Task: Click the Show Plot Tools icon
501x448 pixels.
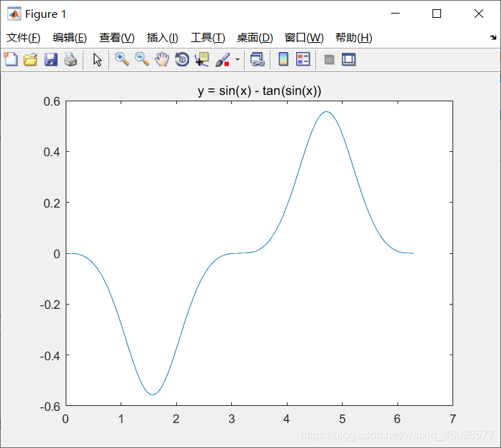Action: pyautogui.click(x=349, y=60)
